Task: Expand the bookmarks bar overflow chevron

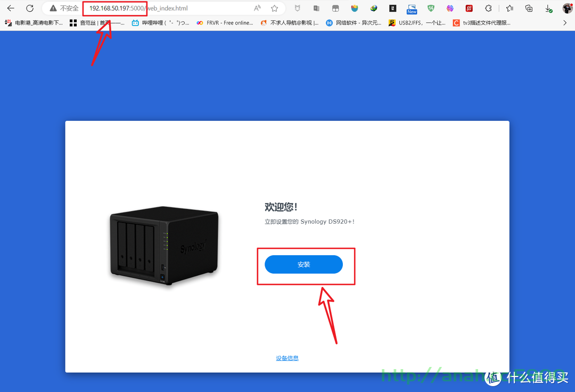Action: (x=565, y=23)
